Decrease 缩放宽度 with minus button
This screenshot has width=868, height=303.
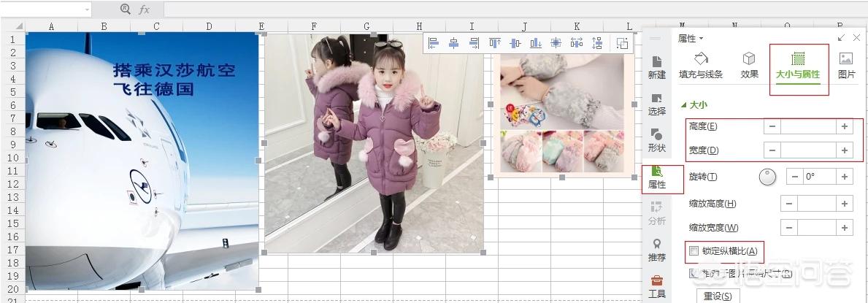pyautogui.click(x=789, y=227)
